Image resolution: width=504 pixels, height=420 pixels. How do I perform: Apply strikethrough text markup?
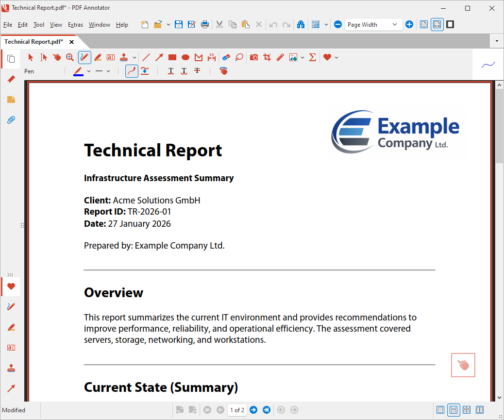197,71
